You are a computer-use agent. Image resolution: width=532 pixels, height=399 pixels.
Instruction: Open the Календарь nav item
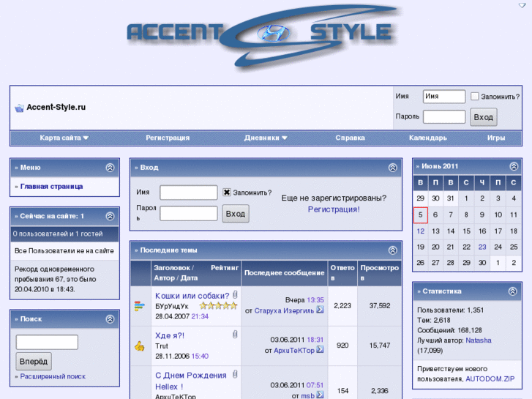coord(428,138)
